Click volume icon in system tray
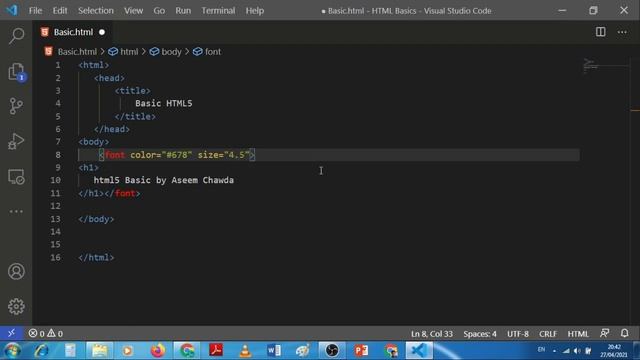Viewport: 640px width, 360px height. click(577, 351)
